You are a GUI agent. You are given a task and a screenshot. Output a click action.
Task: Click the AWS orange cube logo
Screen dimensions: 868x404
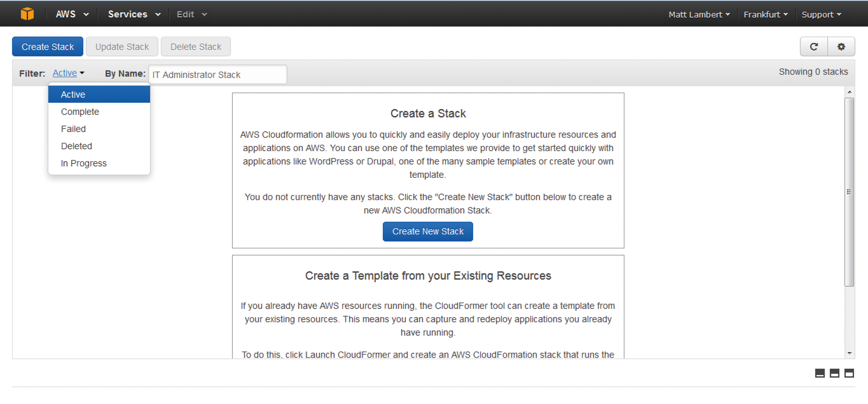(x=28, y=14)
